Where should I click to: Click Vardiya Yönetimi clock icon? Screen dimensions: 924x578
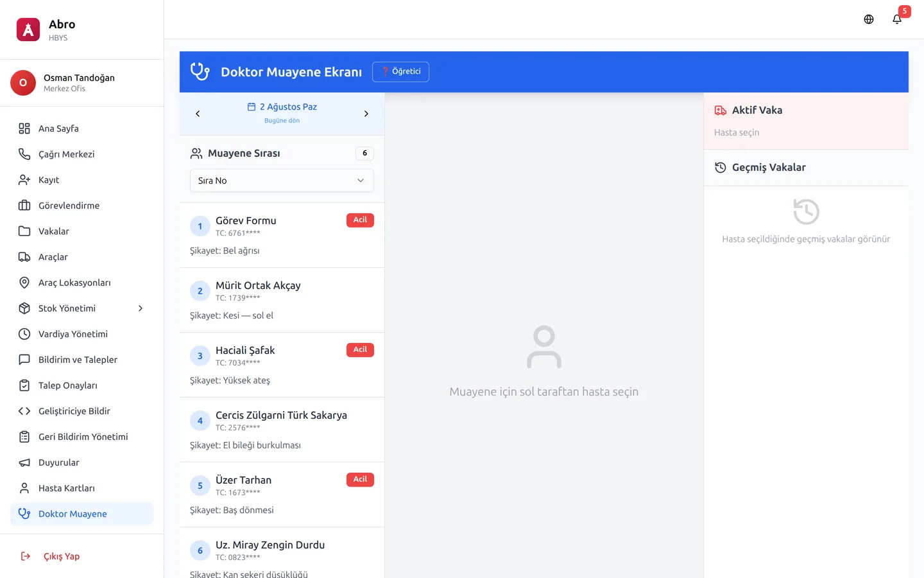click(24, 334)
